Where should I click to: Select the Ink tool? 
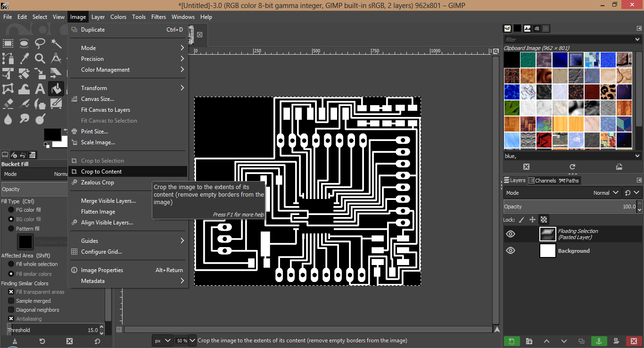pyautogui.click(x=40, y=103)
